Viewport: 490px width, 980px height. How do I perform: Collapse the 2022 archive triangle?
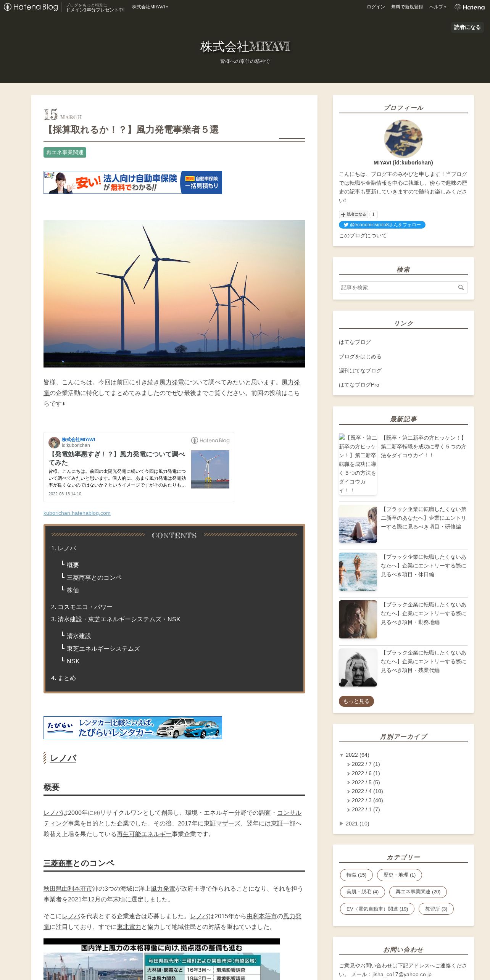[x=342, y=755]
